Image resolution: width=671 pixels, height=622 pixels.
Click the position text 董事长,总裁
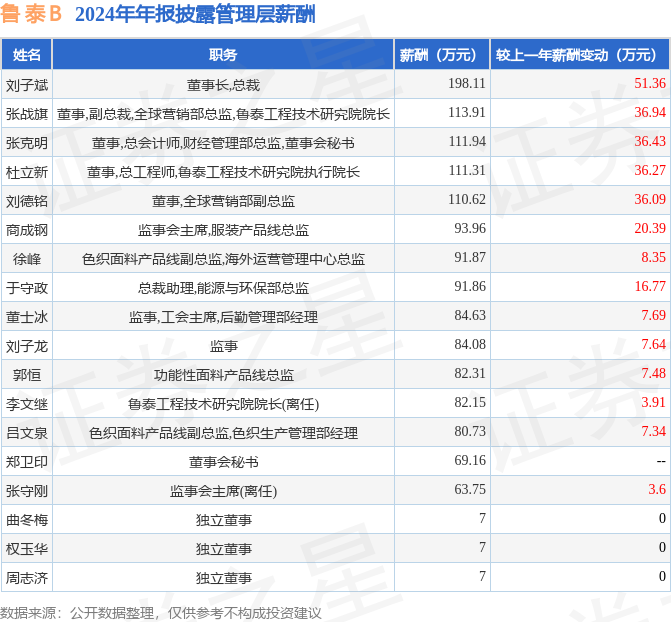click(223, 85)
